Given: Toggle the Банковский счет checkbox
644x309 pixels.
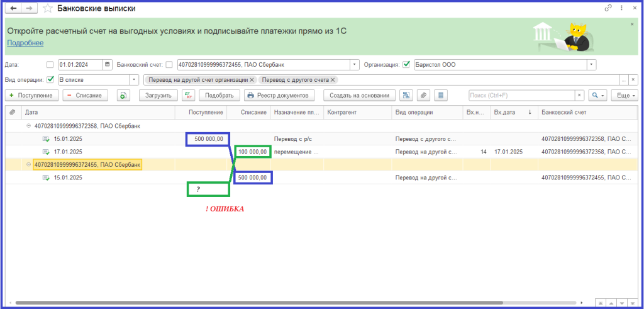Looking at the screenshot, I should point(169,64).
